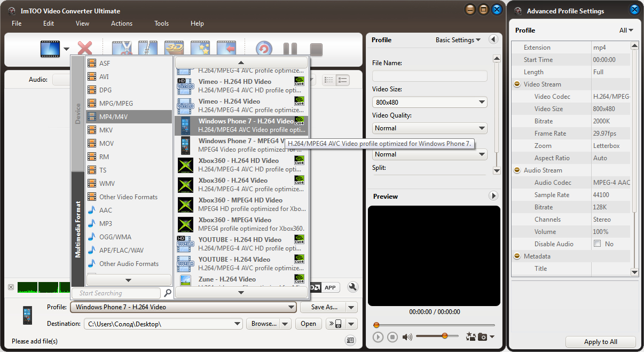Click the APP acceleration button
This screenshot has width=644, height=352.
330,288
